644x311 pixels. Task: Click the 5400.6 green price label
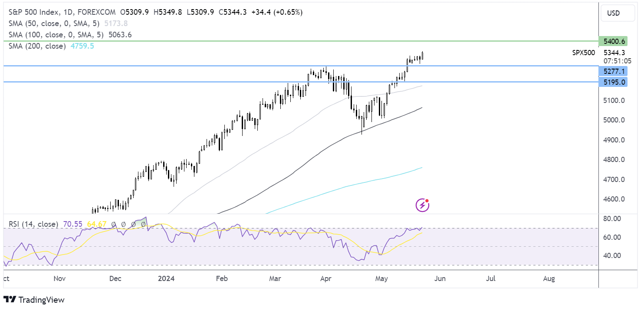click(x=613, y=41)
